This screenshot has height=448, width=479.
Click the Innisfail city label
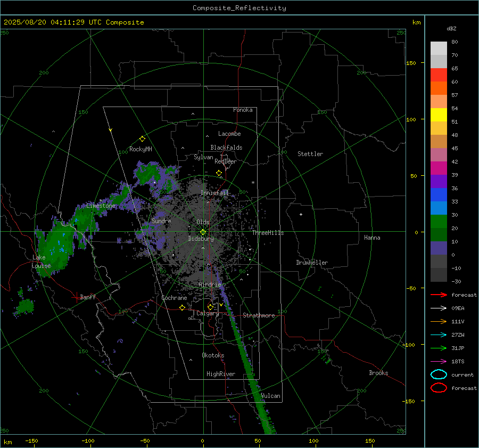[x=214, y=193]
